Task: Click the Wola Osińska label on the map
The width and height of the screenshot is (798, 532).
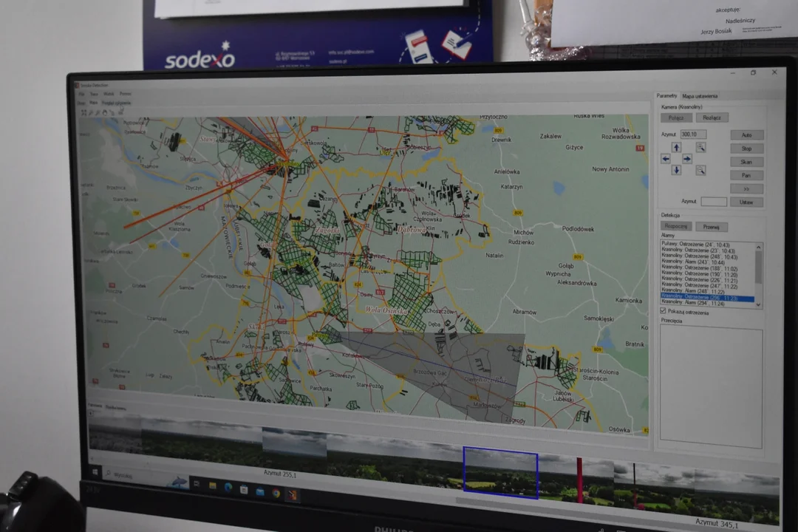Action: tap(386, 310)
